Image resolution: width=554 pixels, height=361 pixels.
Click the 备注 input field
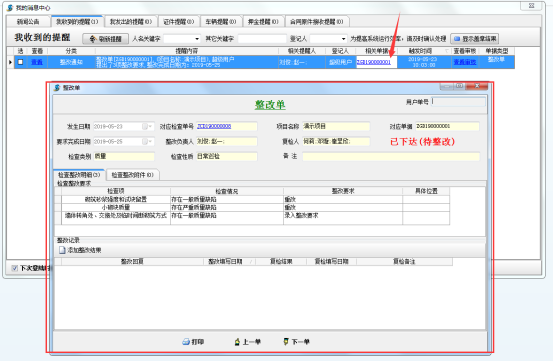(391, 156)
